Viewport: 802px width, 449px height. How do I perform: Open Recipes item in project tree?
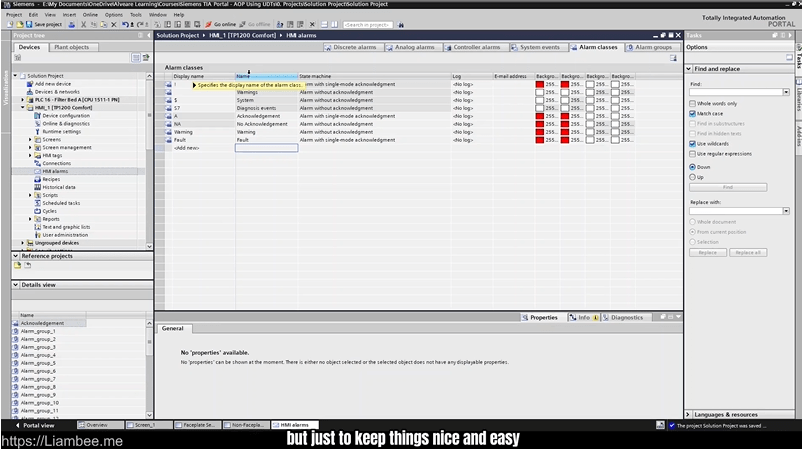pyautogui.click(x=50, y=179)
